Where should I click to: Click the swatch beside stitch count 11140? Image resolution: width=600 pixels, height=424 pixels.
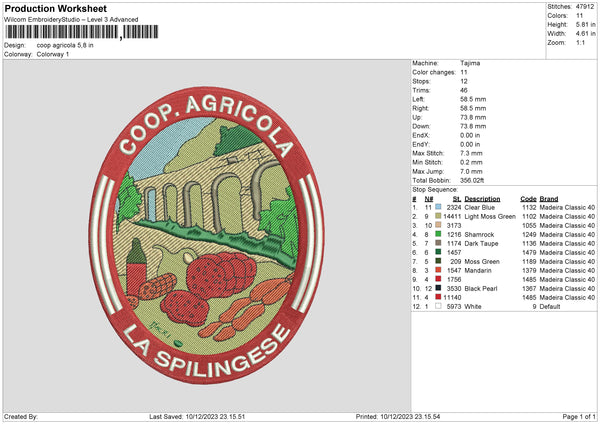438,297
